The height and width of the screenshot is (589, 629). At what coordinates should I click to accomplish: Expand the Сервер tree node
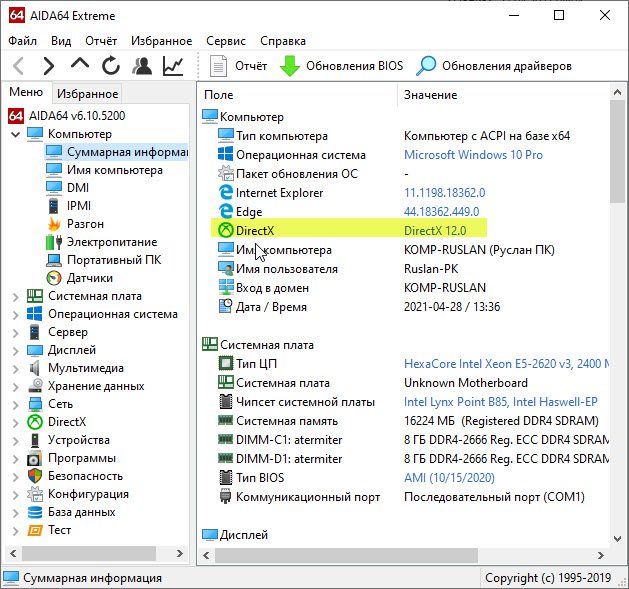(15, 333)
